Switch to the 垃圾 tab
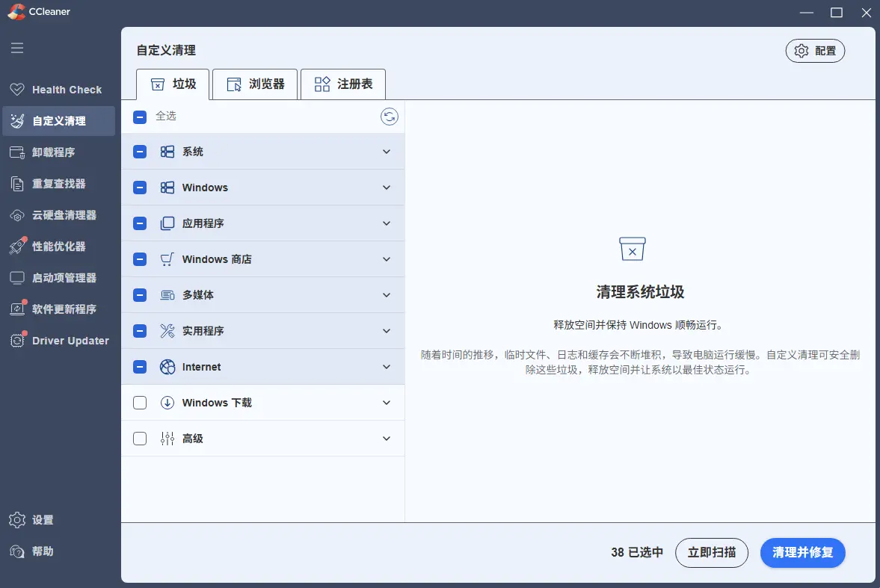The width and height of the screenshot is (880, 588). point(173,84)
